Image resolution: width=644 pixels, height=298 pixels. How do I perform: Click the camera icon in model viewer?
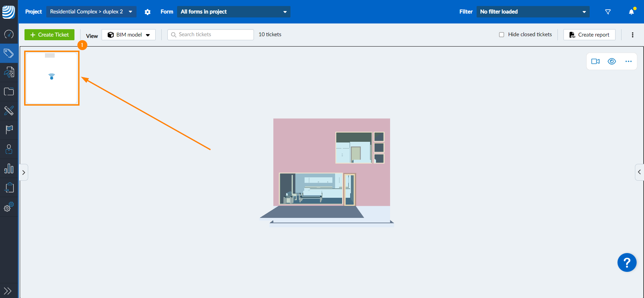tap(595, 61)
